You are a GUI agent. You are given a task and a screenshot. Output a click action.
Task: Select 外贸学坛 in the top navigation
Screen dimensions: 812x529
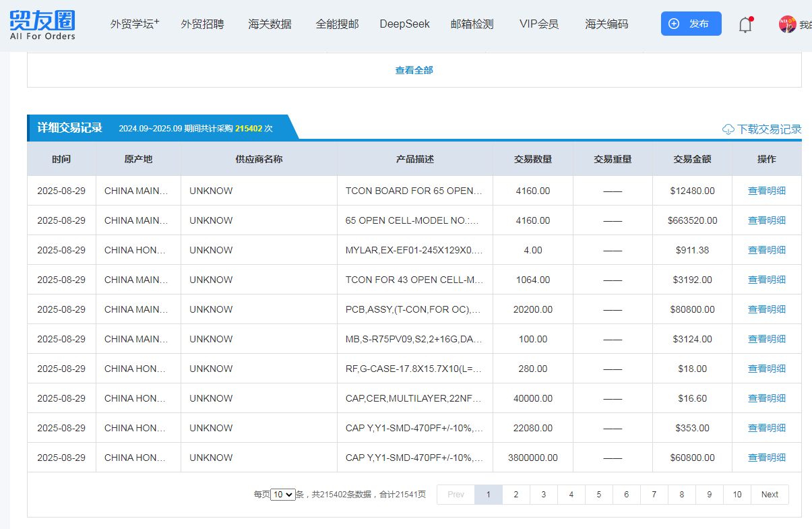pyautogui.click(x=135, y=24)
